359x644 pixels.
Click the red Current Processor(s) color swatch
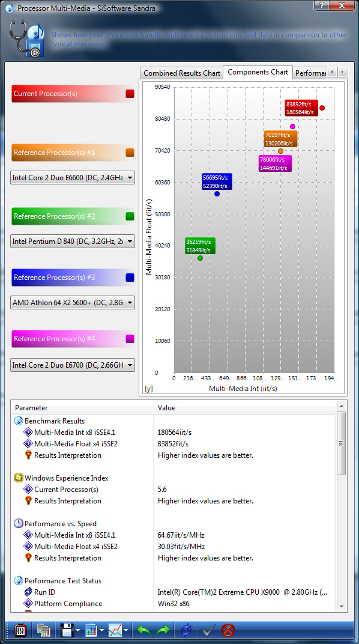130,94
